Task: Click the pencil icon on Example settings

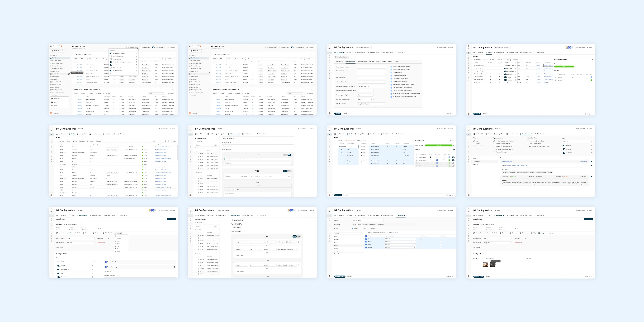Action: [172, 267]
